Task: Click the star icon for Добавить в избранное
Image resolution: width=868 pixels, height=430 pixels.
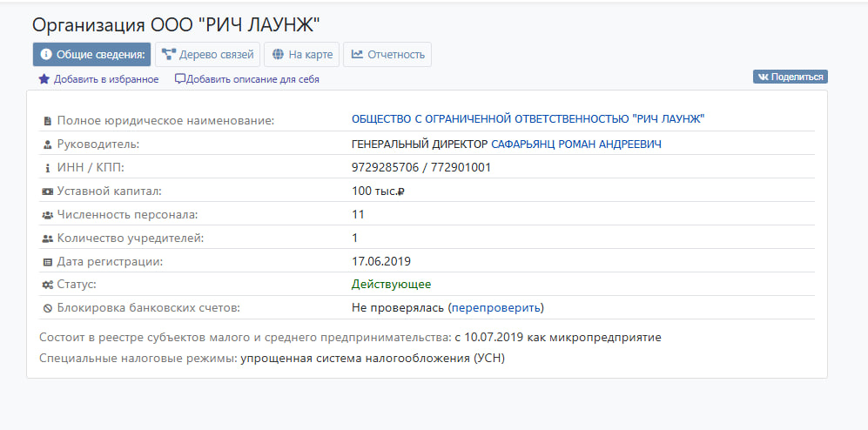Action: click(x=44, y=79)
